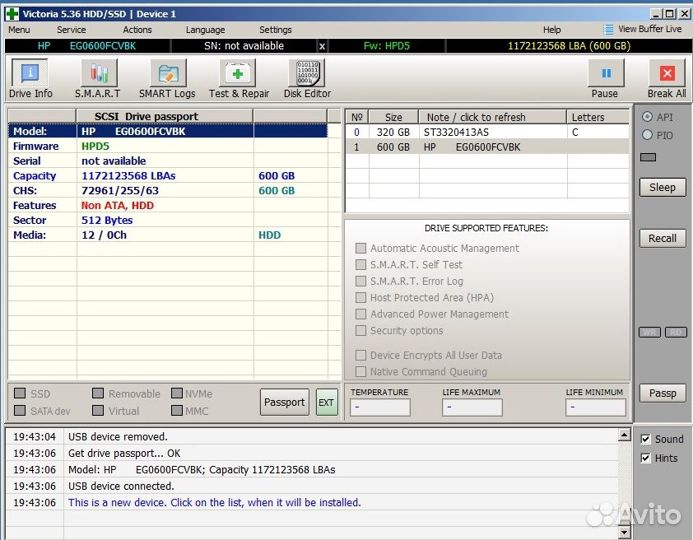This screenshot has width=693, height=540.
Task: Select the Model row in passport
Action: (x=168, y=131)
